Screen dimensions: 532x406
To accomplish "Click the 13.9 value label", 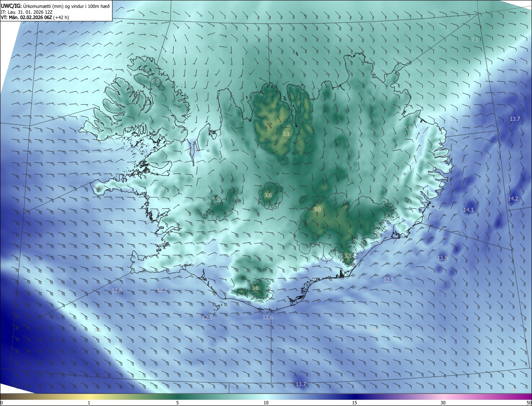I will [442, 258].
